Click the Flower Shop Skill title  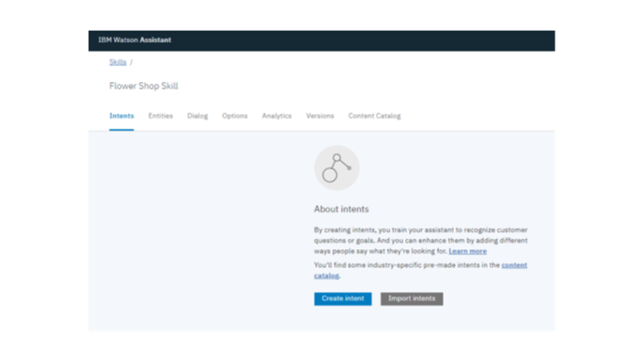click(x=144, y=86)
